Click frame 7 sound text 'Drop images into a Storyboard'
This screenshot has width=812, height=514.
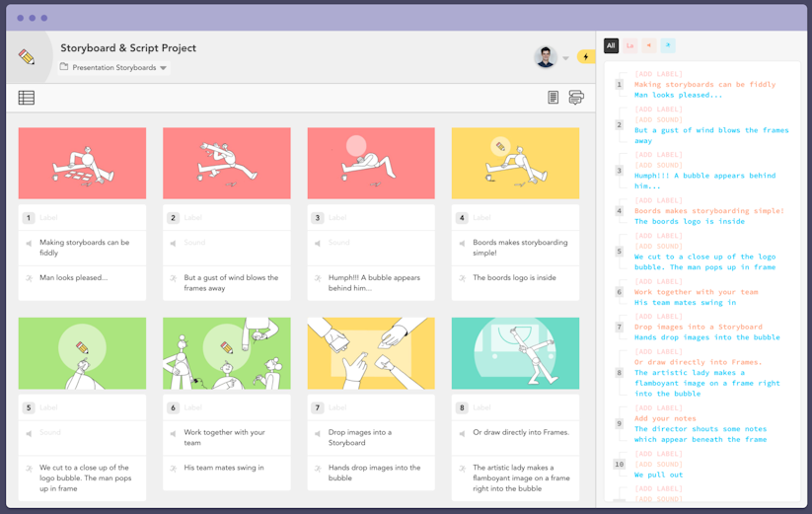360,437
